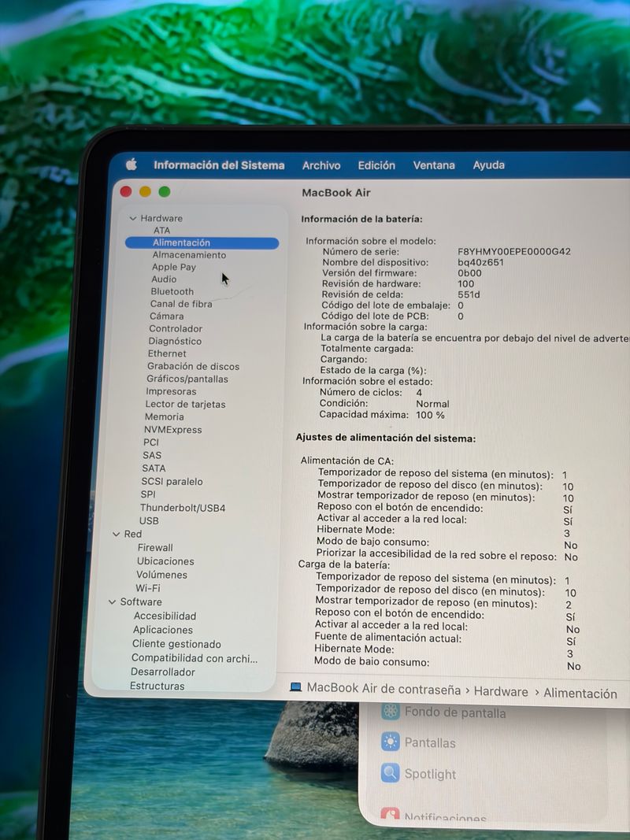Select Audio in the sidebar

click(x=163, y=279)
